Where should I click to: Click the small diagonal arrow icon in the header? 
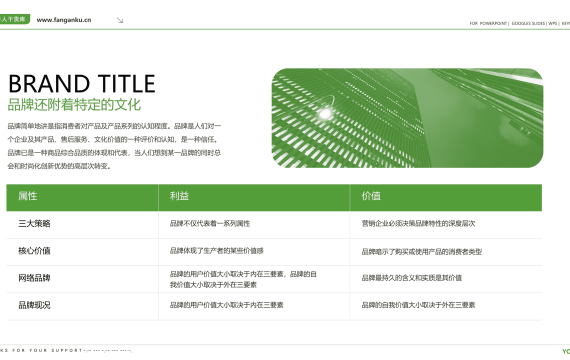pyautogui.click(x=120, y=20)
